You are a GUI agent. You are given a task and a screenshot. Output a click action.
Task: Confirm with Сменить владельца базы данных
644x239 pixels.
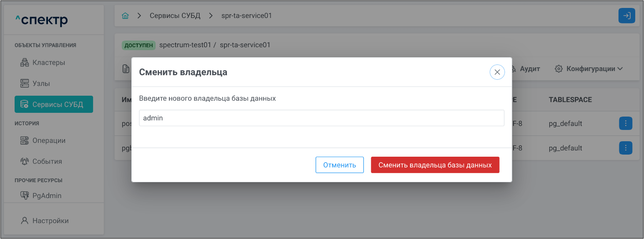pyautogui.click(x=435, y=165)
